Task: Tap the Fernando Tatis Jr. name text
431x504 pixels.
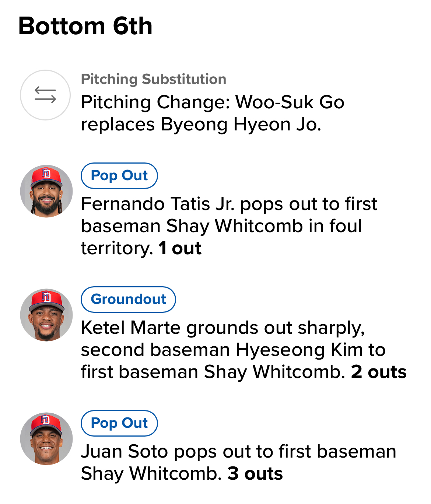Action: 158,204
